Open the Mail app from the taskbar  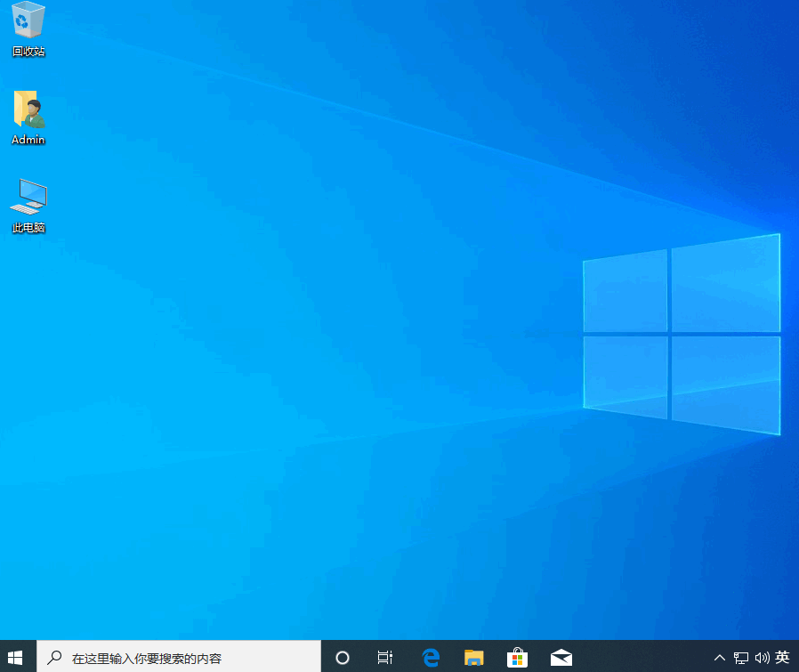(561, 658)
